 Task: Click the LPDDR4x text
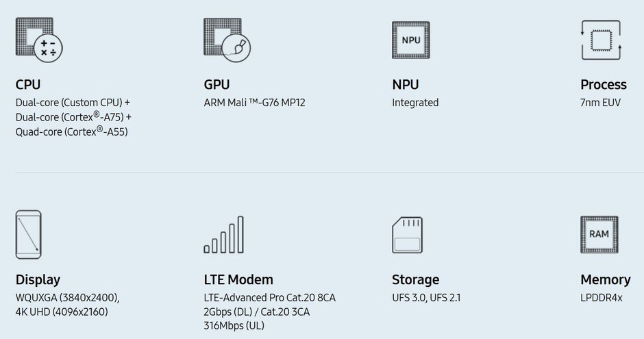coord(602,297)
